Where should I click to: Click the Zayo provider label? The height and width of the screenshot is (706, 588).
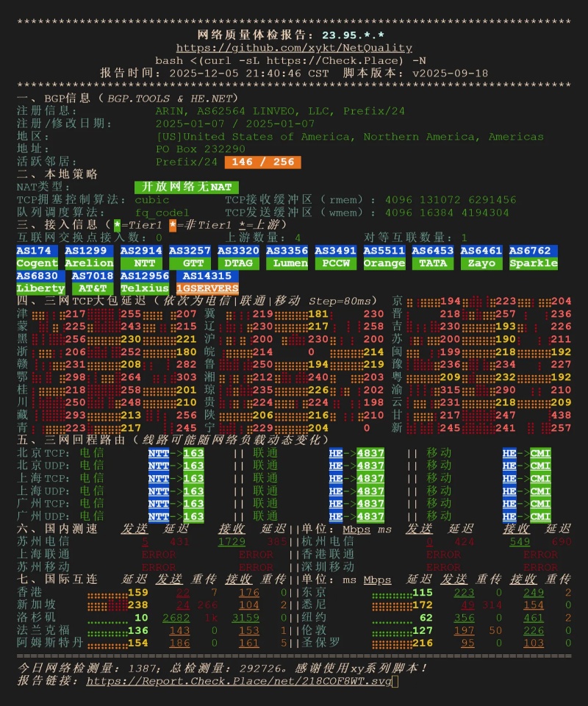tap(481, 263)
